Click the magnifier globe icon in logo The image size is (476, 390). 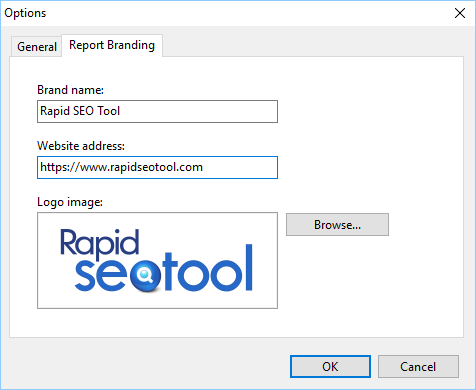145,276
